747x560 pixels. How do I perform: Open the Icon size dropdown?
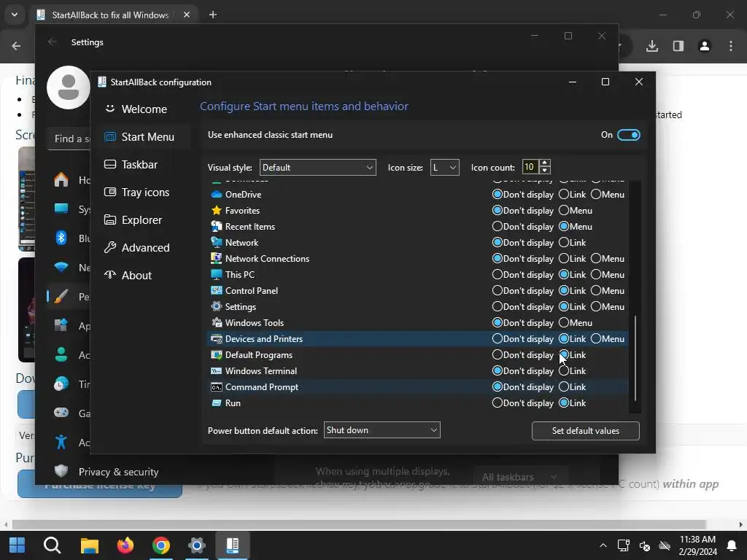click(x=444, y=168)
